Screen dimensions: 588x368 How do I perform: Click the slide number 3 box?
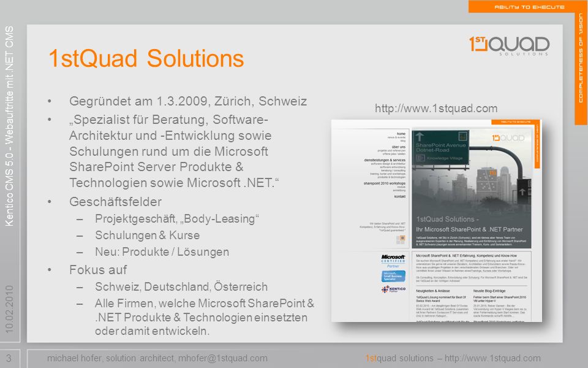9,358
